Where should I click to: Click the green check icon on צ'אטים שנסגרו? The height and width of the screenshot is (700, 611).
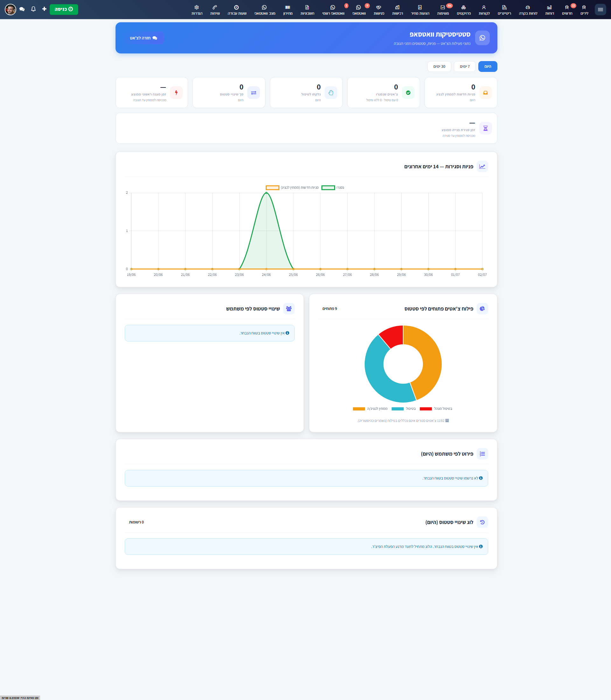[408, 92]
